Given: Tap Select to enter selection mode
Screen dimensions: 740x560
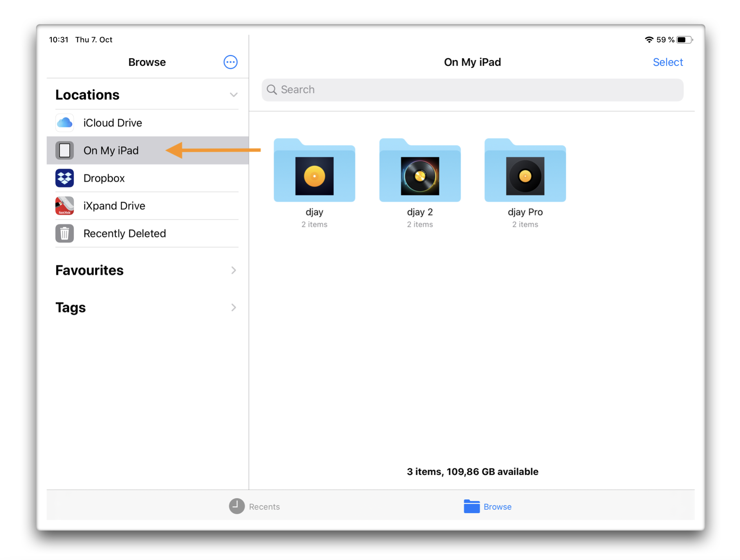Looking at the screenshot, I should click(x=668, y=62).
